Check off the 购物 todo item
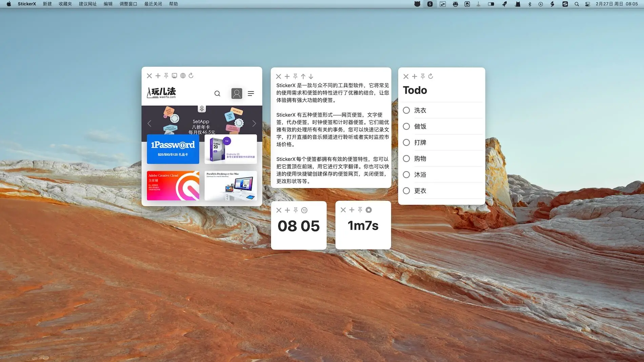 point(406,158)
